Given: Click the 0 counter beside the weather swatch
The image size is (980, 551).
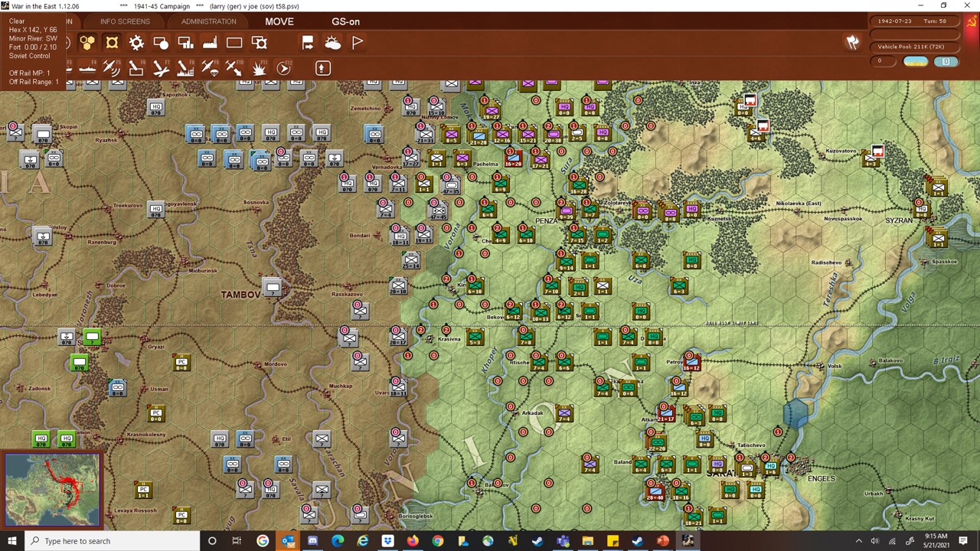Looking at the screenshot, I should tap(884, 61).
